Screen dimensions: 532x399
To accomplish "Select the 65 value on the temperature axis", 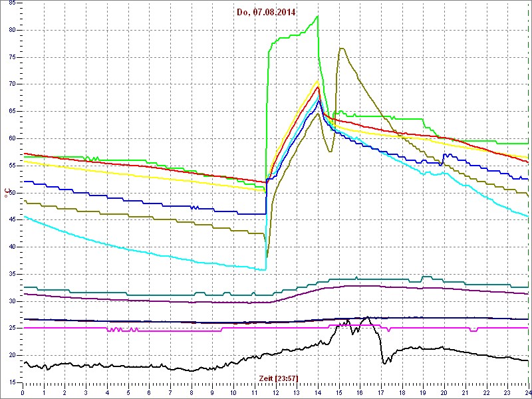I will 11,112.
